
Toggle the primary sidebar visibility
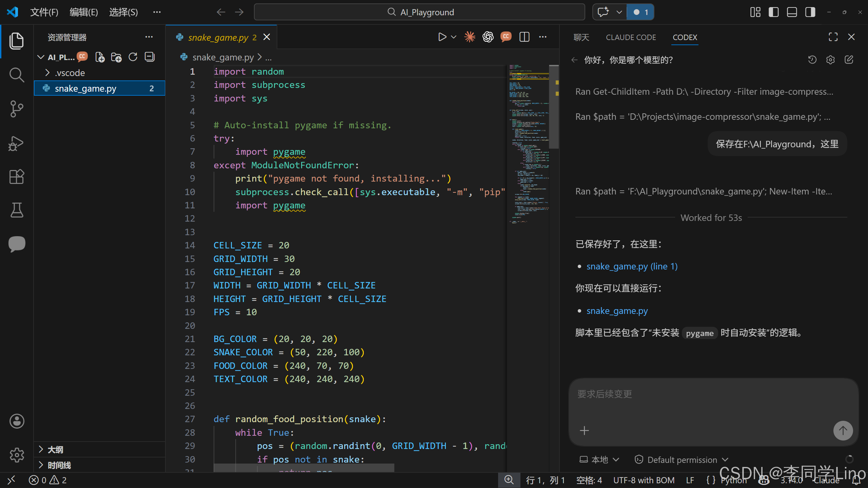[773, 12]
